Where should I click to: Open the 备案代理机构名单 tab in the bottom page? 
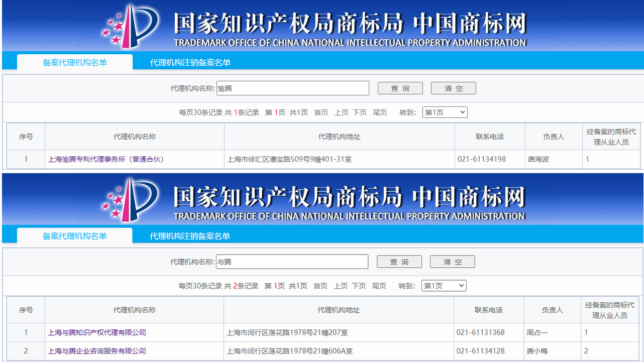75,236
